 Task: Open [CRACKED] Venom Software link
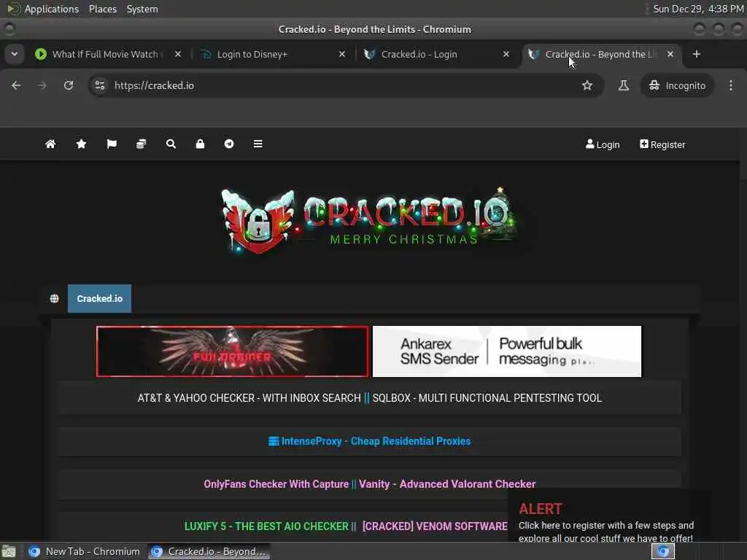point(435,526)
